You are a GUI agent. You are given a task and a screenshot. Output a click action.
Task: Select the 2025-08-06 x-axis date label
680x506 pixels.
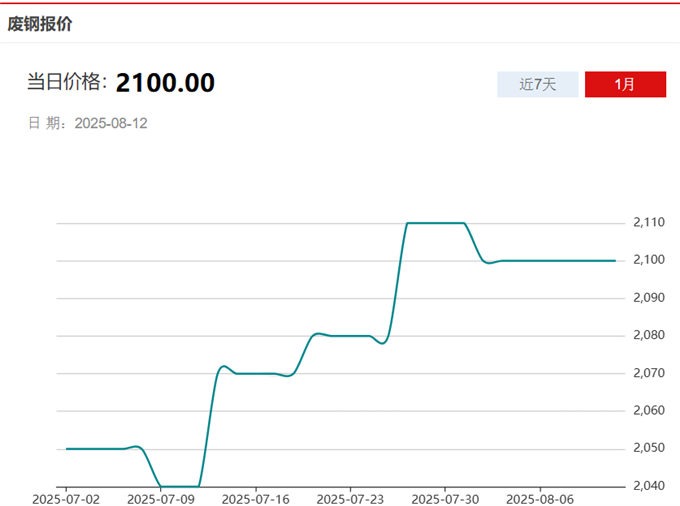point(540,497)
